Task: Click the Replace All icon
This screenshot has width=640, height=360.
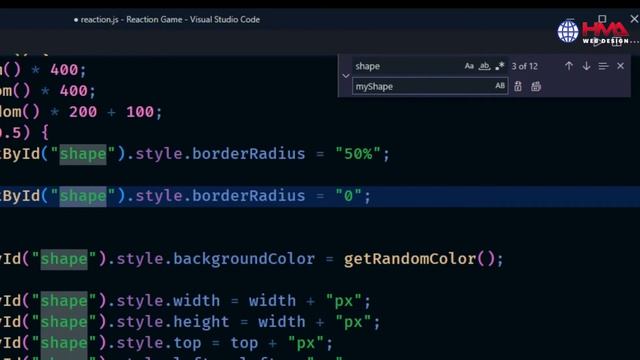Action: pyautogui.click(x=536, y=86)
